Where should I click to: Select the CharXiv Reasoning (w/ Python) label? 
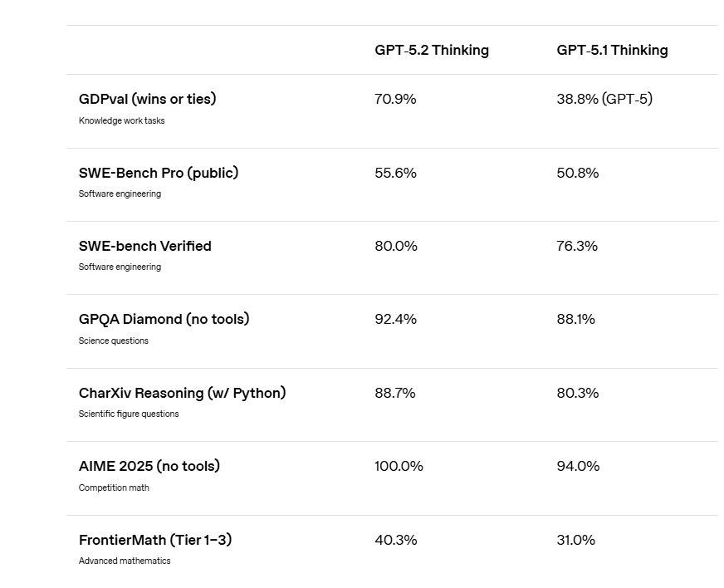tap(182, 393)
